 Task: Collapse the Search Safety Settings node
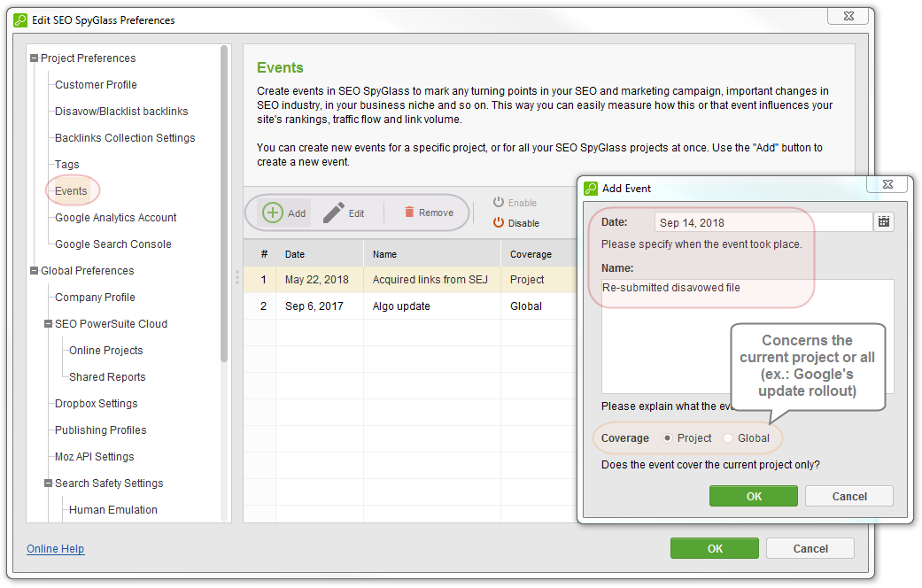[x=48, y=484]
